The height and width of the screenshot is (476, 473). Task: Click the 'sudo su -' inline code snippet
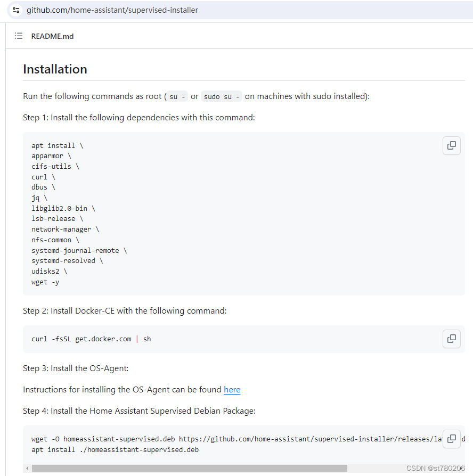pyautogui.click(x=221, y=96)
